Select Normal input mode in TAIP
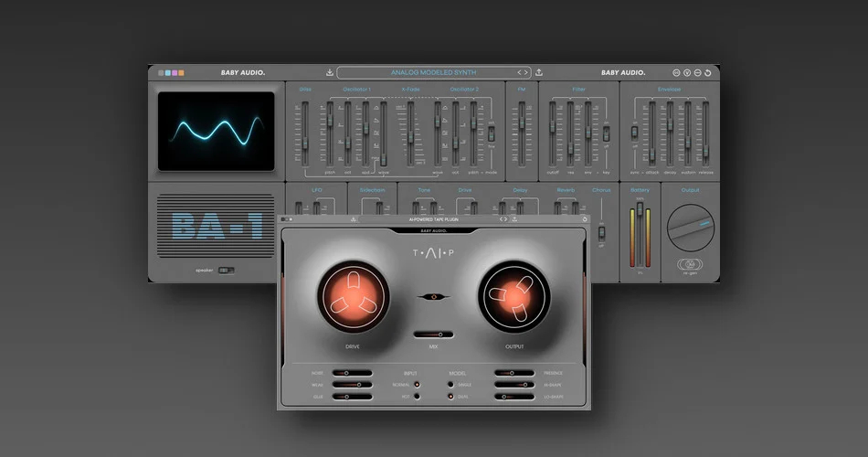This screenshot has width=868, height=457. [417, 385]
